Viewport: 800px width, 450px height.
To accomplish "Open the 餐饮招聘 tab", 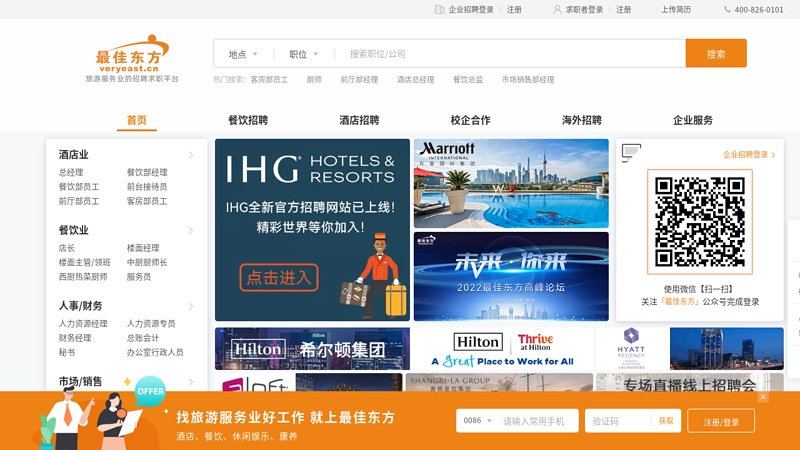I will click(x=248, y=120).
